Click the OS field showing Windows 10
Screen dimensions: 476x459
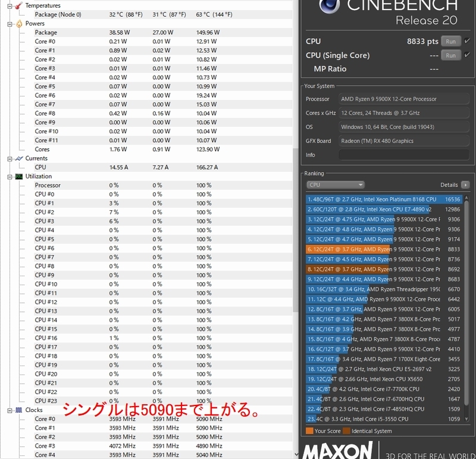pyautogui.click(x=404, y=127)
